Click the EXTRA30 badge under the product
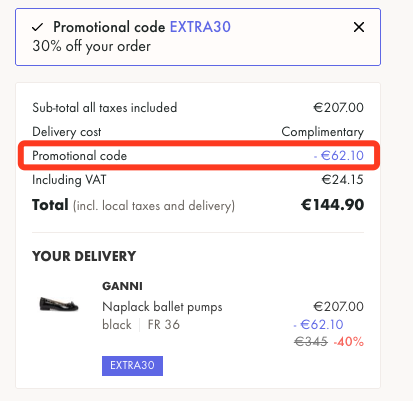Image resolution: width=413 pixels, height=401 pixels. (x=132, y=366)
